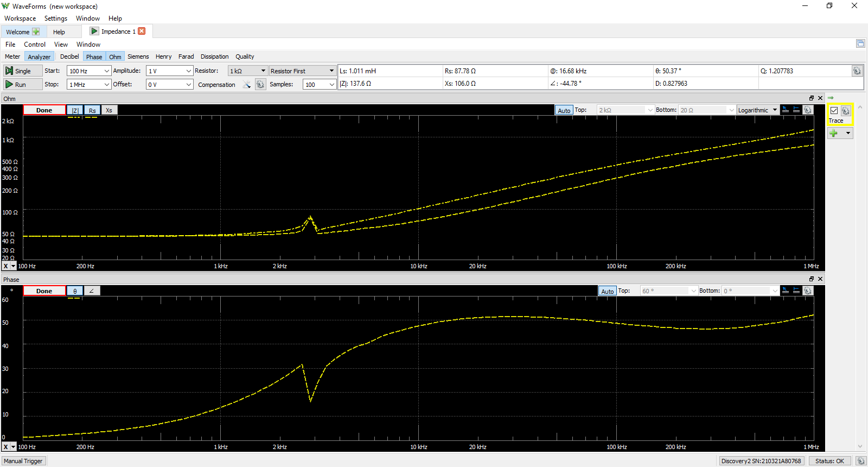This screenshot has width=868, height=467.
Task: Toggle the Xs reactance trace
Action: (x=109, y=110)
